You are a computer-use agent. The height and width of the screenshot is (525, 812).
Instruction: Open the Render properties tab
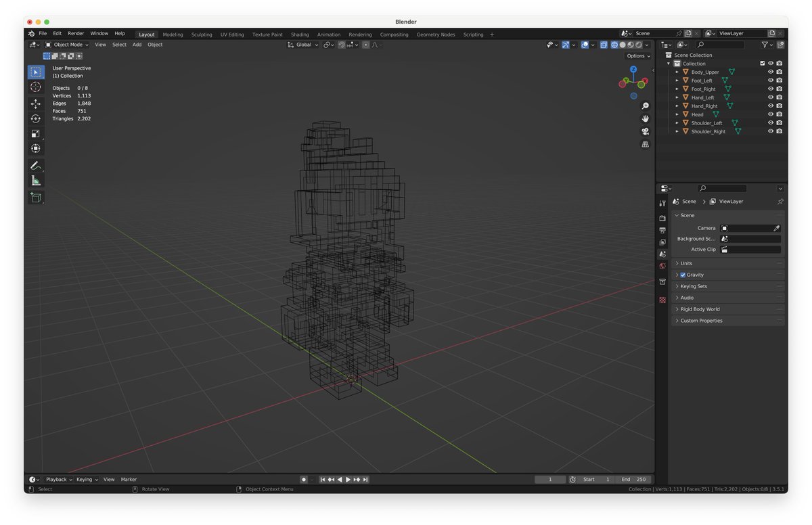(662, 218)
